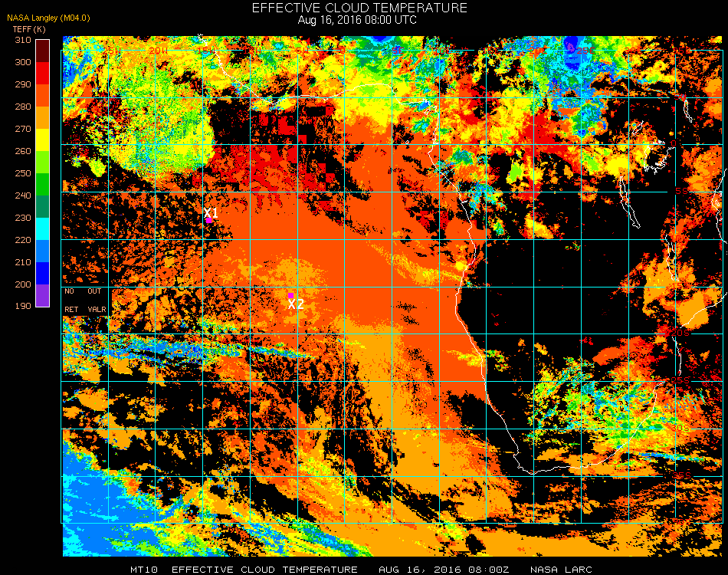728x575 pixels.
Task: Click the 20W longitude label
Action: (x=159, y=50)
